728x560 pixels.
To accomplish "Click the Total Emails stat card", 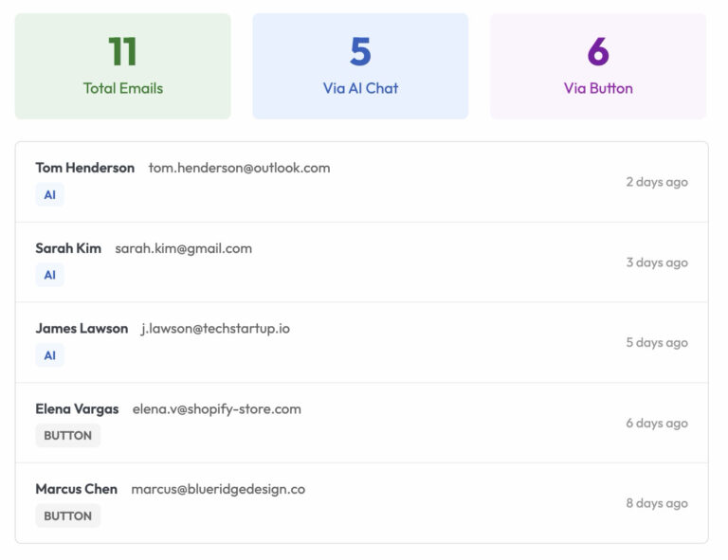I will pyautogui.click(x=122, y=66).
